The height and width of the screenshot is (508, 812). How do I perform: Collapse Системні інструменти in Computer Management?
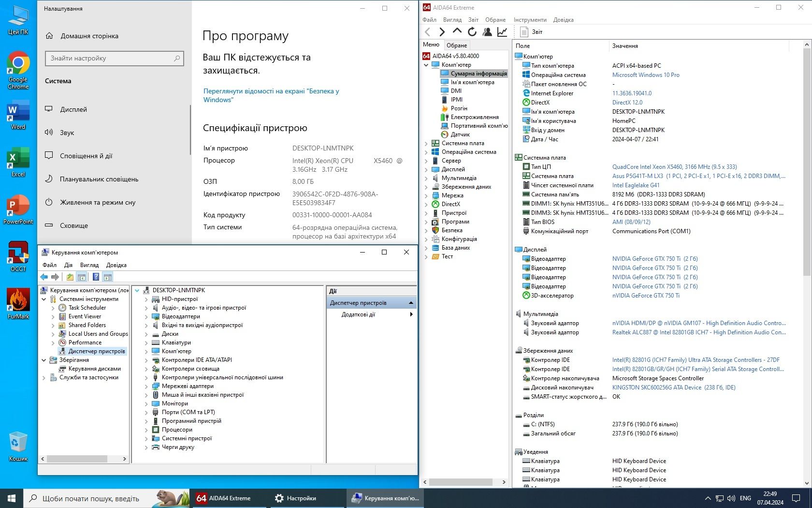click(44, 299)
